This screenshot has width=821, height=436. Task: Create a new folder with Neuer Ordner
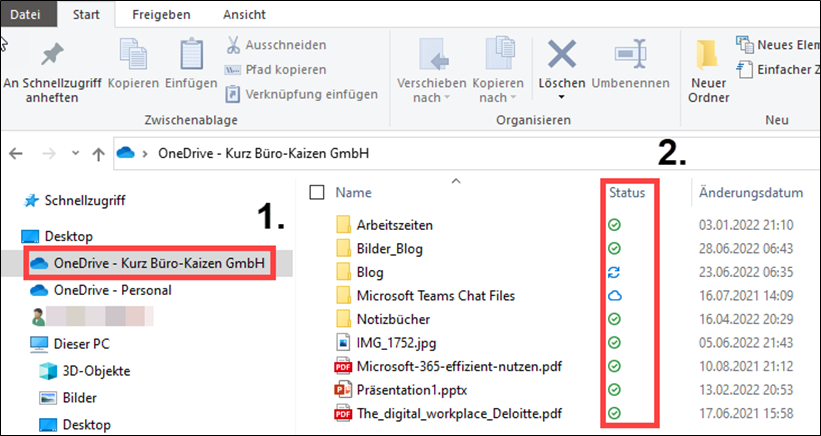pos(709,72)
